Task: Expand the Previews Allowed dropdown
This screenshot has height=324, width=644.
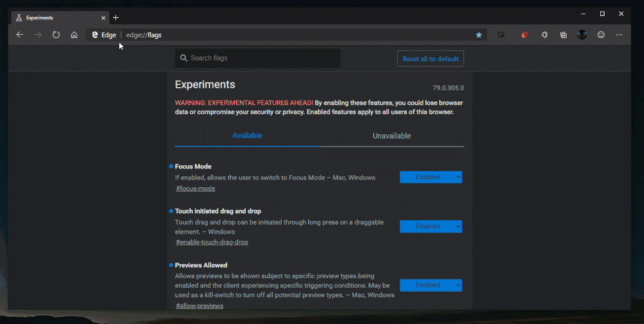Action: point(431,285)
